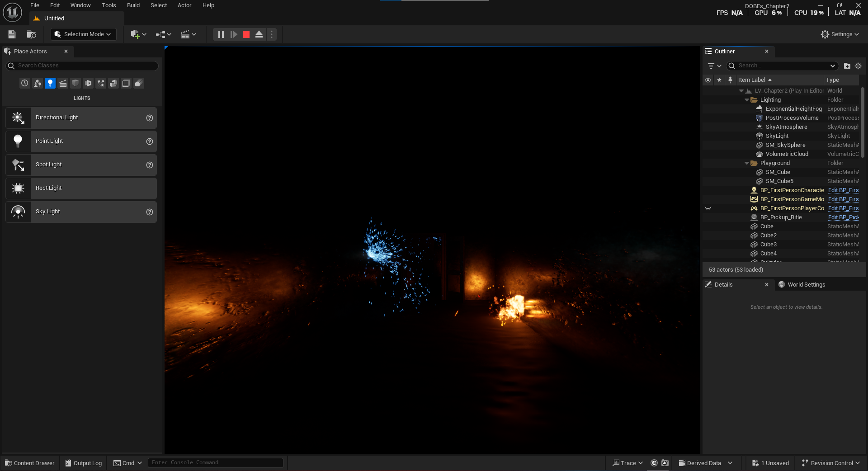Open the cinematics clapperboard dropdown

click(x=189, y=34)
